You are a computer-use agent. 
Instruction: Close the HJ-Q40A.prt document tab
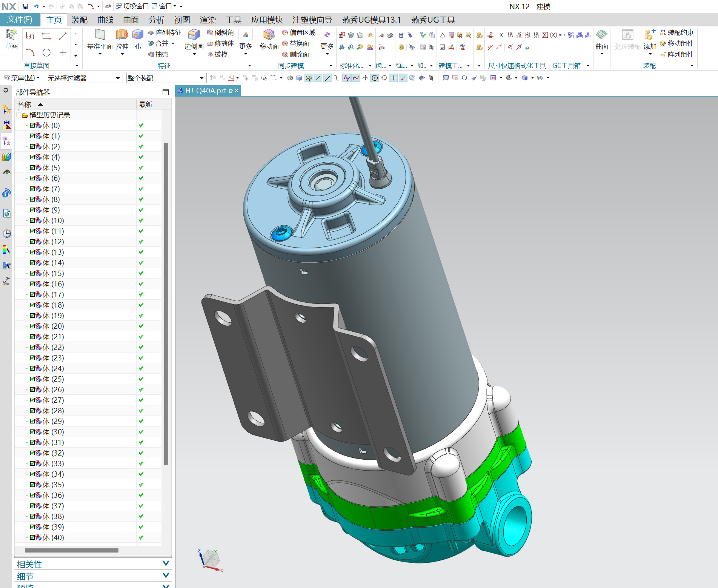237,91
